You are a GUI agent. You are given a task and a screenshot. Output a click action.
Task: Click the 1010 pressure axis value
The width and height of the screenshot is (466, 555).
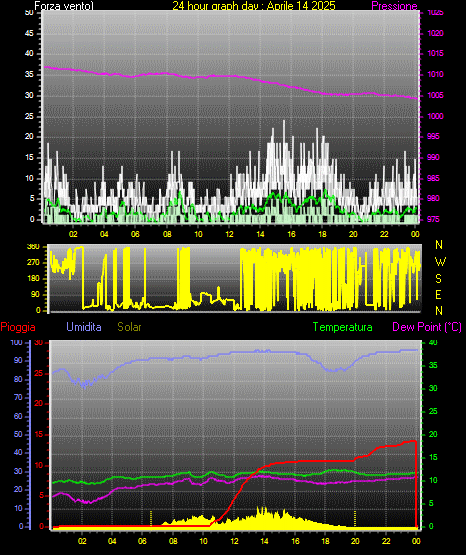[x=435, y=74]
